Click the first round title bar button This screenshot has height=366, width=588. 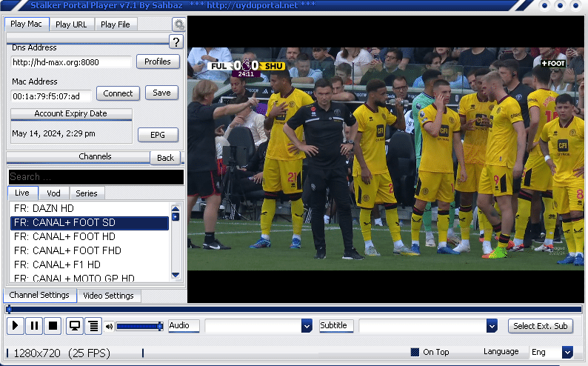(x=544, y=6)
